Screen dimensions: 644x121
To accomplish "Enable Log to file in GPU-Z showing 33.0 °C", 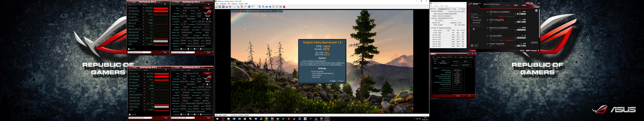I will (129, 49).
